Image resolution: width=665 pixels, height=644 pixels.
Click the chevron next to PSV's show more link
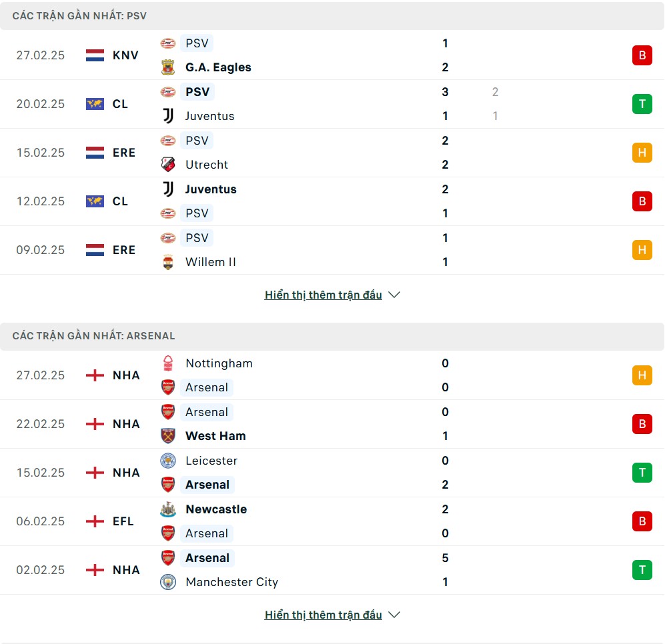click(394, 295)
